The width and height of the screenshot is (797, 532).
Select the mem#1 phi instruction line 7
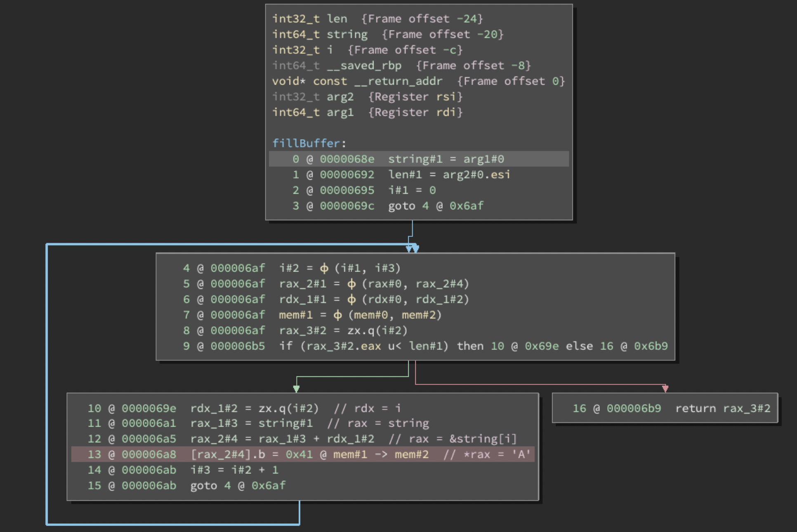pyautogui.click(x=360, y=315)
